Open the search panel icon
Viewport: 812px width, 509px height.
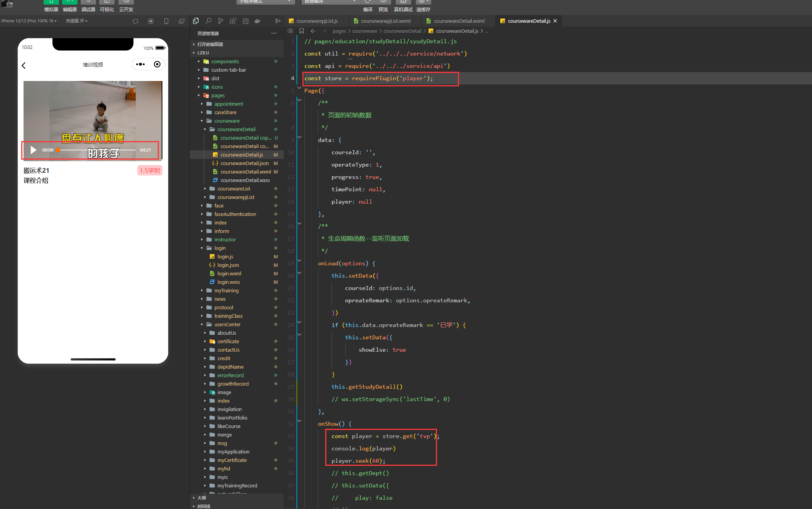click(x=208, y=21)
